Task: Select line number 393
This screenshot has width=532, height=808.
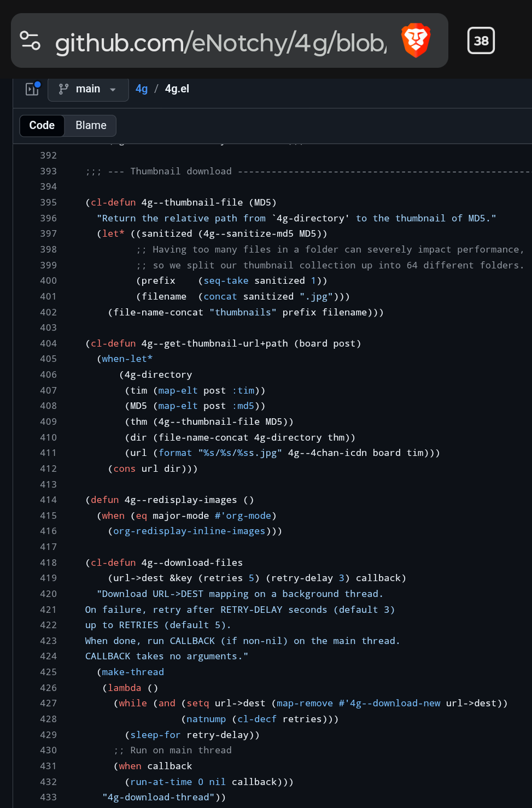Action: [x=49, y=171]
